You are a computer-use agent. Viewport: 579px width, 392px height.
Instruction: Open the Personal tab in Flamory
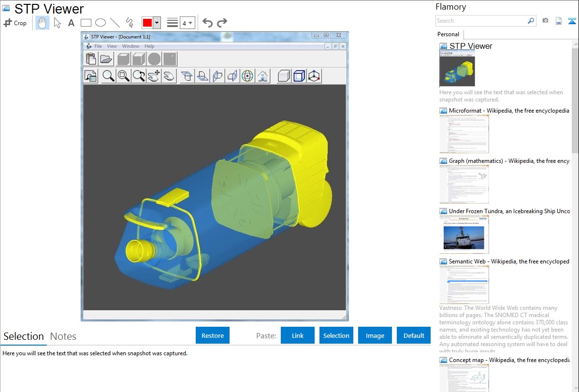[x=448, y=34]
